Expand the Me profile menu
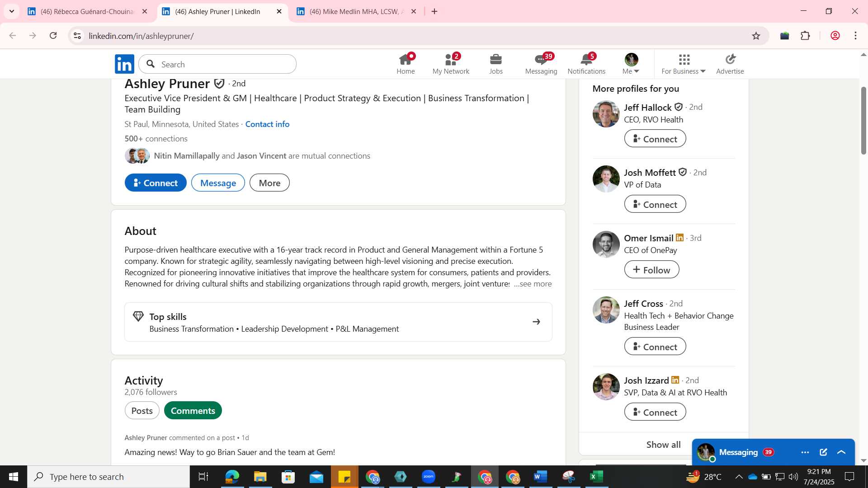 click(631, 64)
